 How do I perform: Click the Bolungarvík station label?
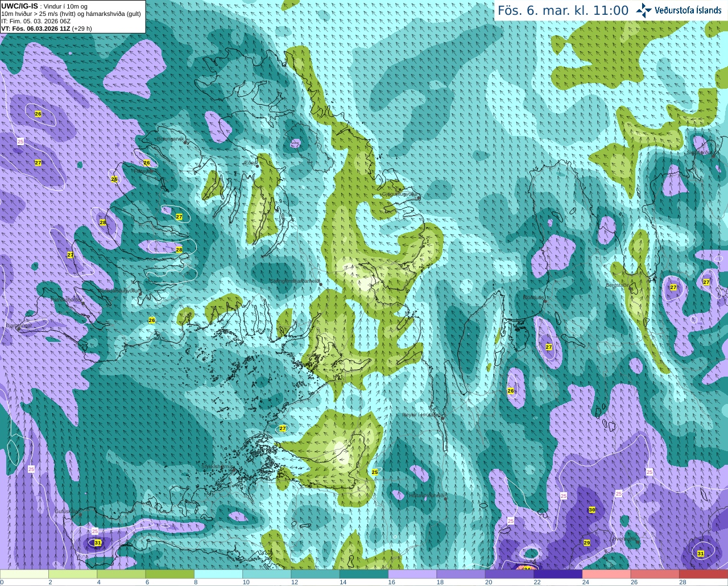coord(170,139)
